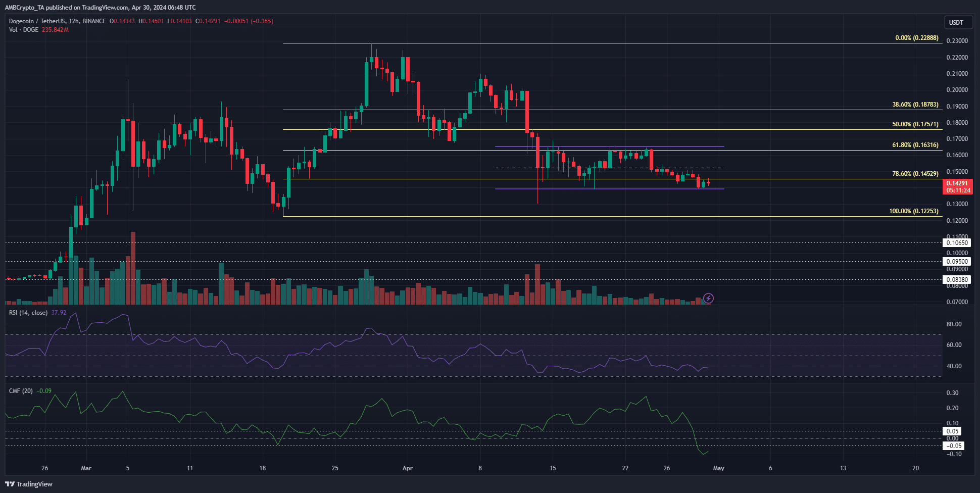The width and height of the screenshot is (980, 493).
Task: Click the high price H0.14601
Action: (151, 21)
